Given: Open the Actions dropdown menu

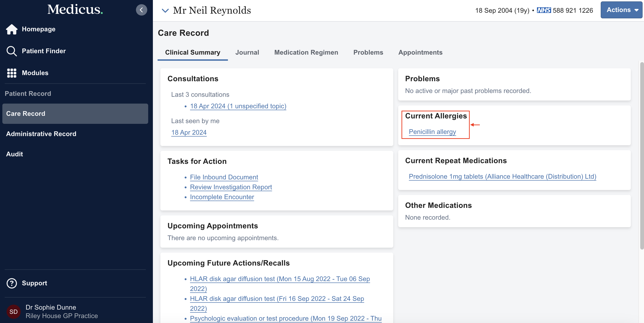Looking at the screenshot, I should (x=621, y=10).
